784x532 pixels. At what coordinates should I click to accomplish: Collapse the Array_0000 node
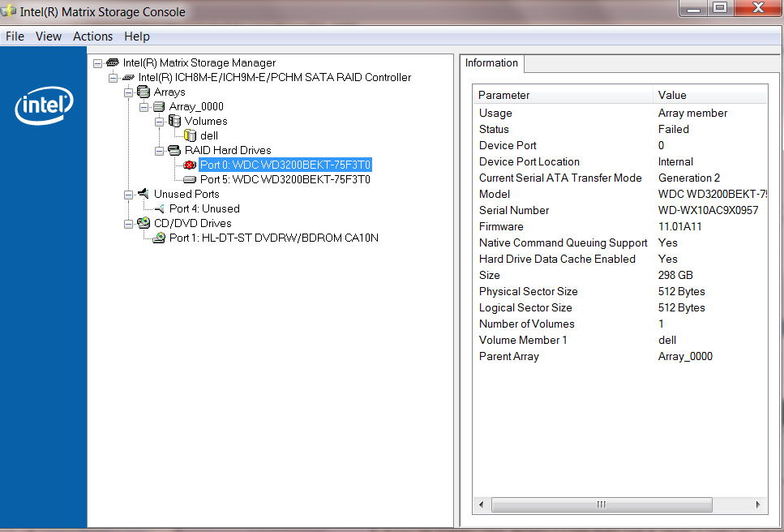coord(144,107)
